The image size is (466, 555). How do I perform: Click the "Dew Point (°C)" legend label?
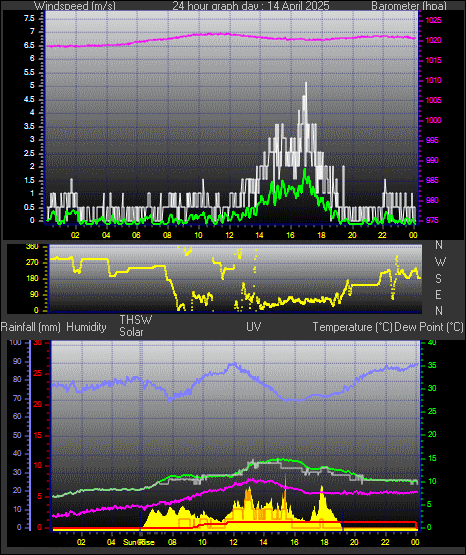tap(429, 327)
